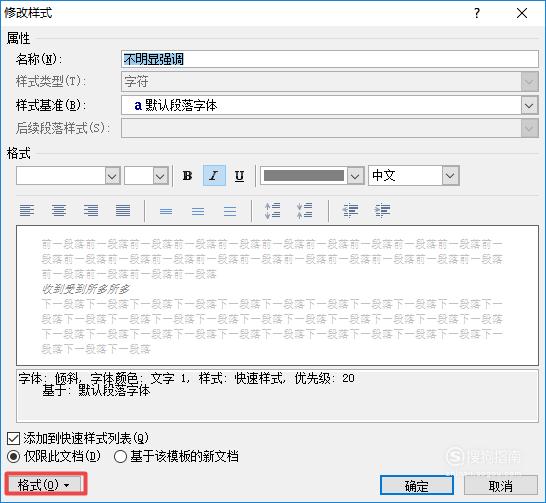Open the 格式(O) menu button
The width and height of the screenshot is (546, 503).
point(46,484)
